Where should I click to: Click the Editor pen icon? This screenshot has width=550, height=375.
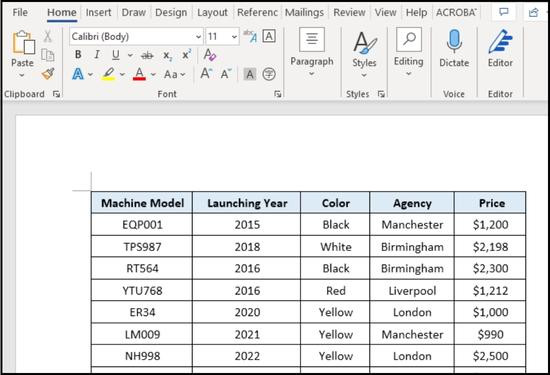[x=500, y=42]
